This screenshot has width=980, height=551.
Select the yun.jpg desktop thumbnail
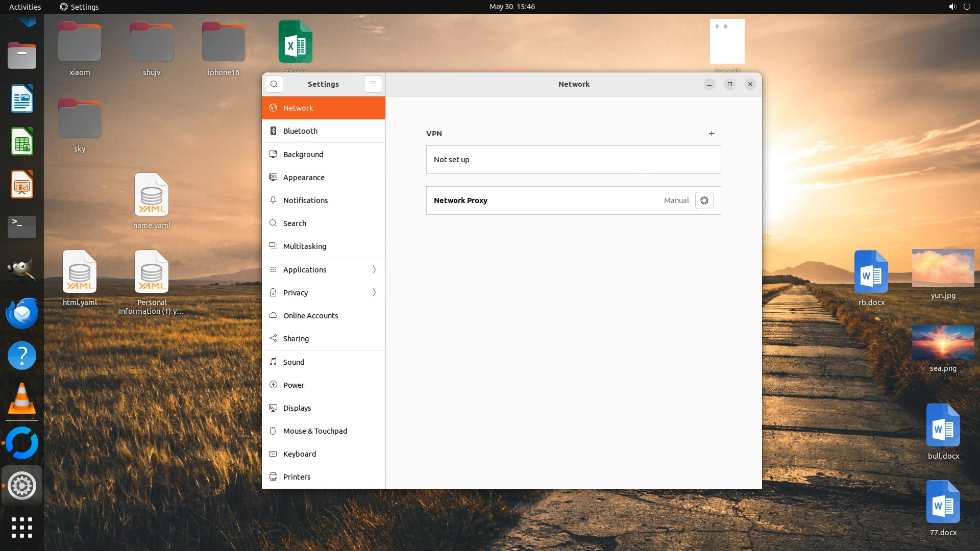943,268
